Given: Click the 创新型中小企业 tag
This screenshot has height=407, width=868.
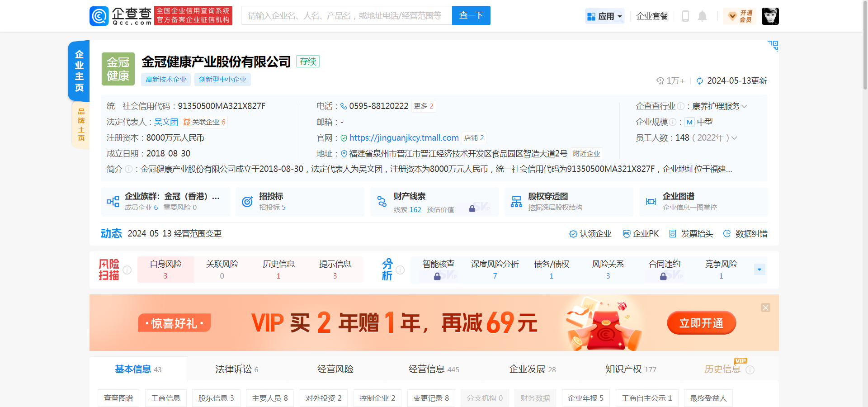Looking at the screenshot, I should pos(222,80).
